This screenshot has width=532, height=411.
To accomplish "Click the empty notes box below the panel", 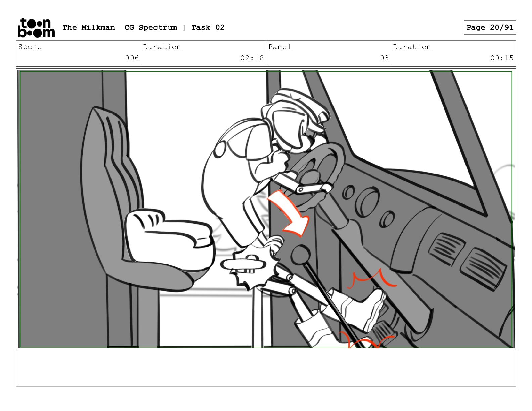I will (x=266, y=369).
